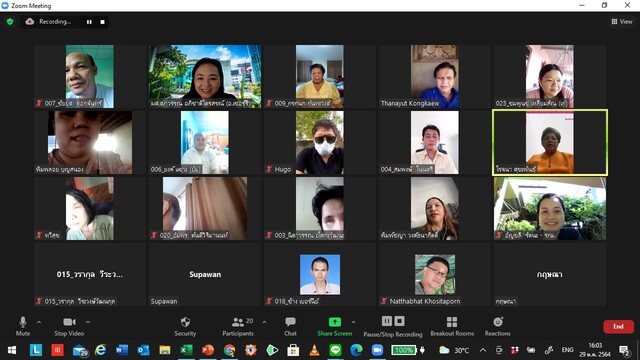This screenshot has height=360, width=640.
Task: Expand audio options arrow beside Mute
Action: click(39, 322)
